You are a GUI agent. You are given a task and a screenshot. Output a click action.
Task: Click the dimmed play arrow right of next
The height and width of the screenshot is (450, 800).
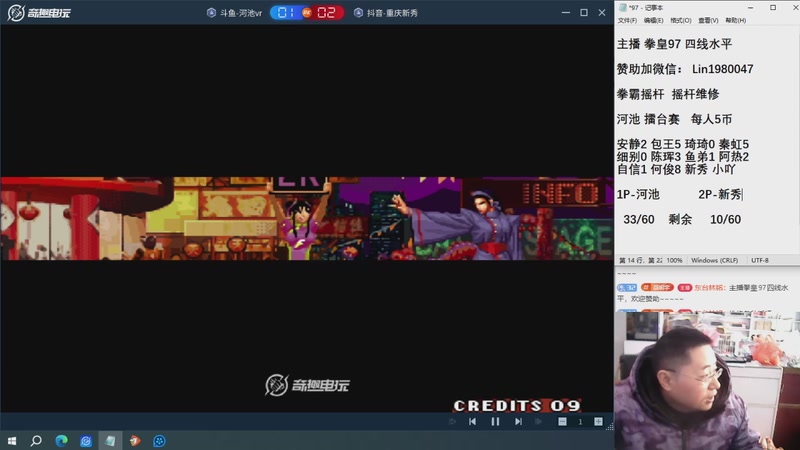click(538, 421)
